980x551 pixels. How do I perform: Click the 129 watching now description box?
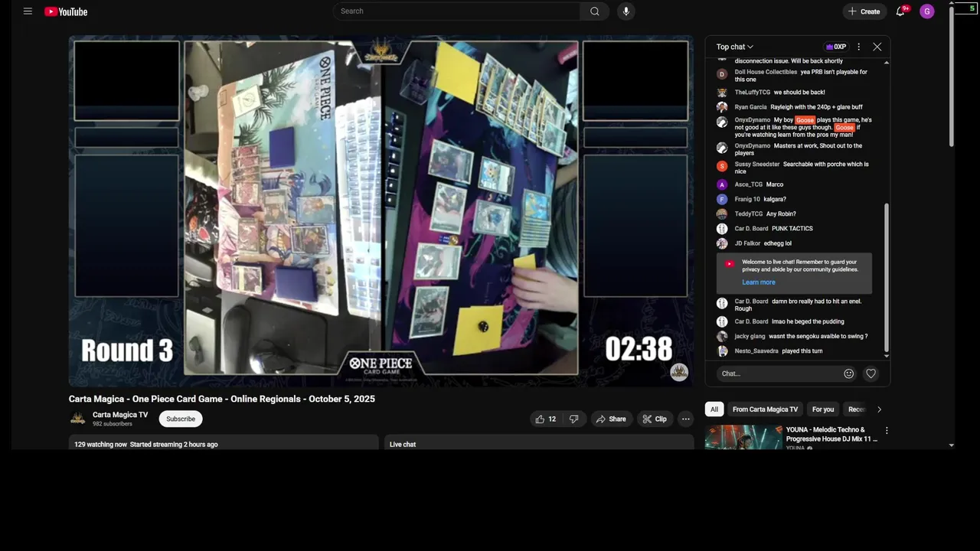tap(224, 444)
